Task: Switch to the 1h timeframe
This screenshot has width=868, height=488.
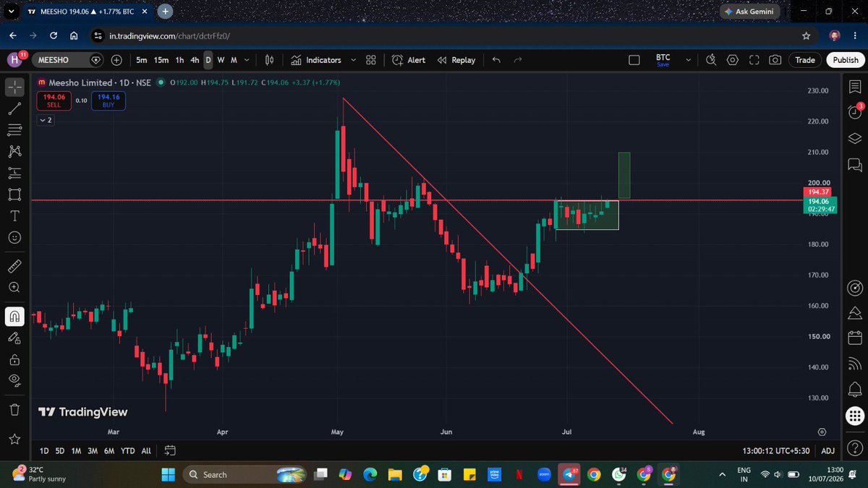Action: point(179,60)
